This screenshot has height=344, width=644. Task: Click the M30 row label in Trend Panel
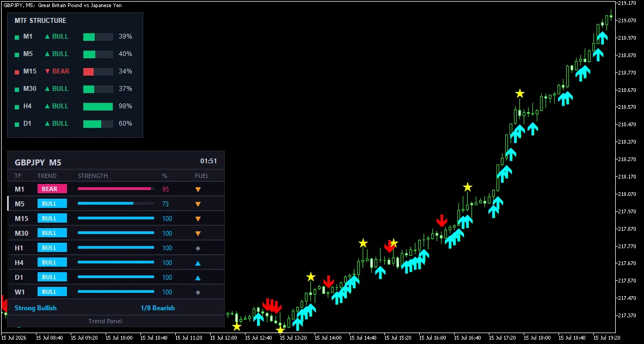click(21, 233)
